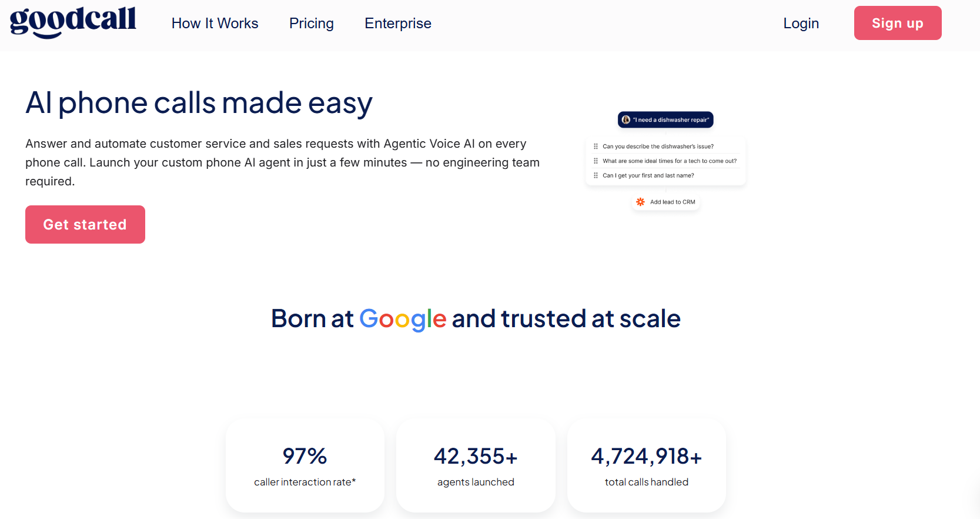Viewport: 980px width, 519px height.
Task: Select the 4,724,918+ total calls handled card
Action: [647, 465]
